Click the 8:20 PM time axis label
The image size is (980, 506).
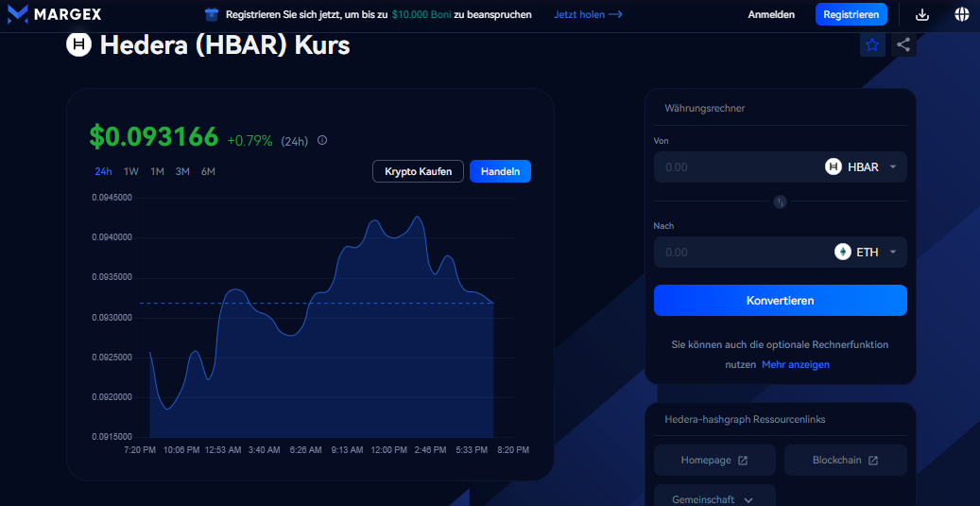pyautogui.click(x=514, y=449)
